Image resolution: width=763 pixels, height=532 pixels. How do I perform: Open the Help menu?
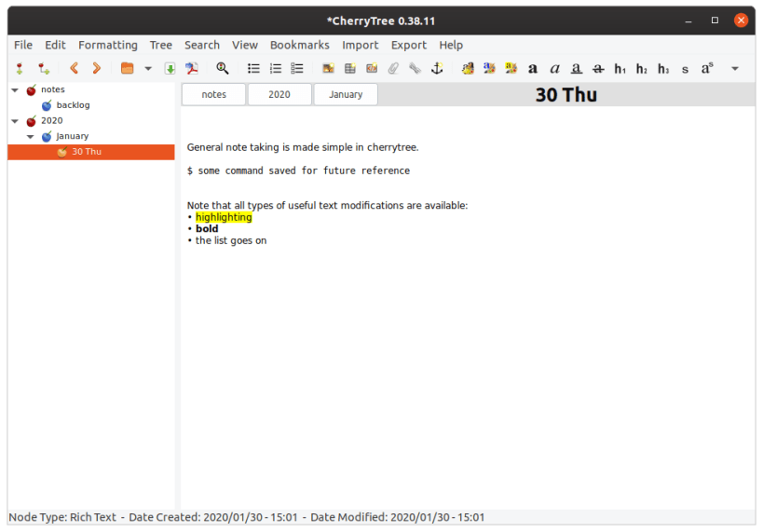(x=451, y=46)
